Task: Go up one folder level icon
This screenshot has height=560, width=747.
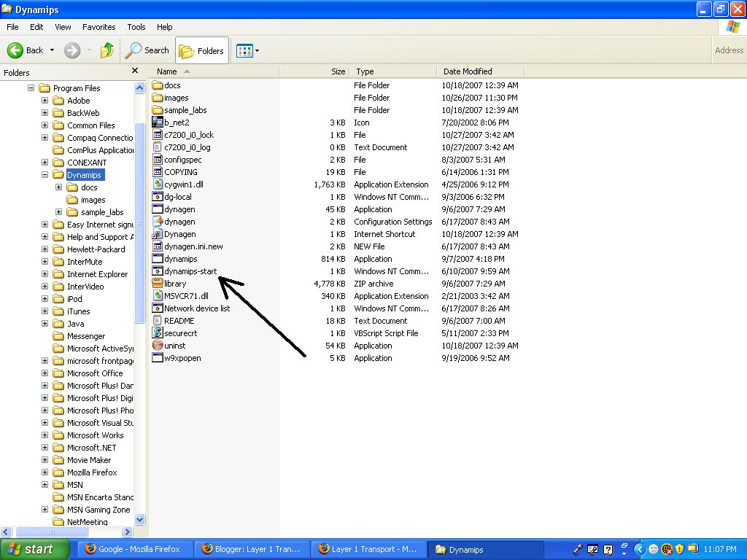Action: (107, 50)
